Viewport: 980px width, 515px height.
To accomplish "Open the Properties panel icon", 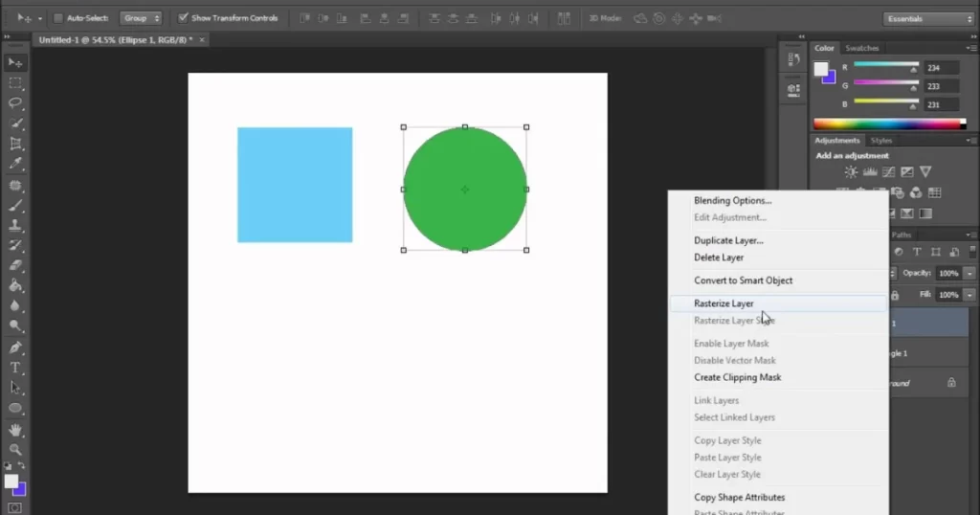I will pos(793,90).
